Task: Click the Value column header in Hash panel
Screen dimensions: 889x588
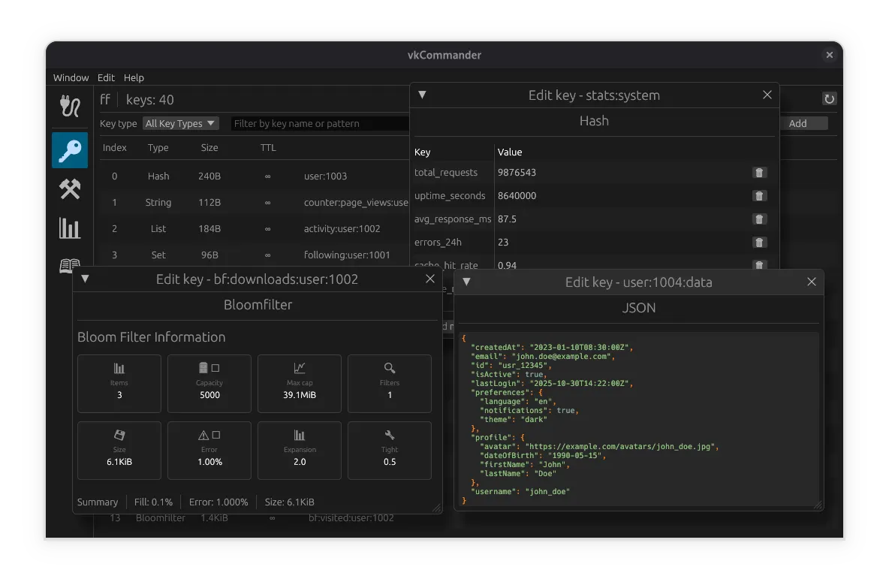Action: click(x=510, y=152)
